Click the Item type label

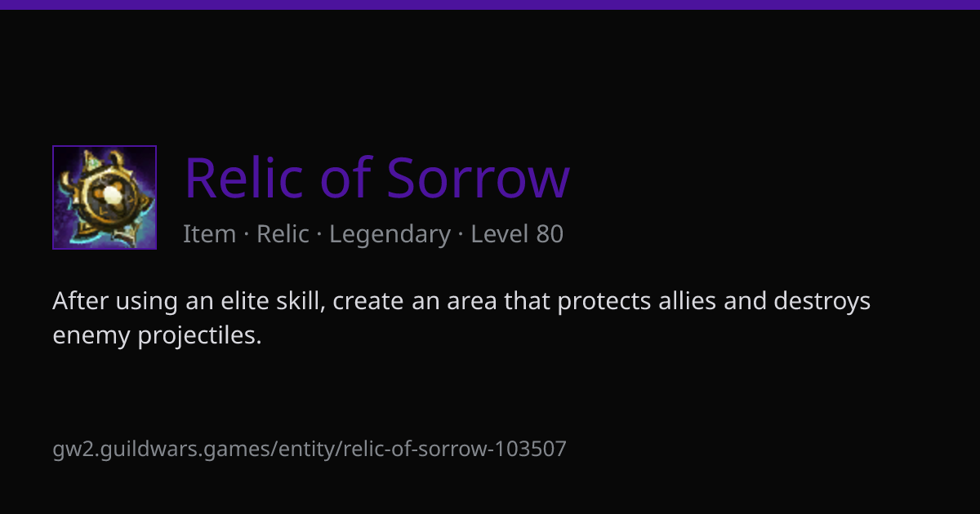210,234
